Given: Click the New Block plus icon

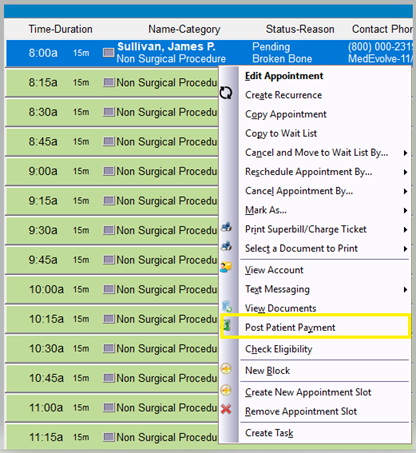Looking at the screenshot, I should pyautogui.click(x=226, y=369).
